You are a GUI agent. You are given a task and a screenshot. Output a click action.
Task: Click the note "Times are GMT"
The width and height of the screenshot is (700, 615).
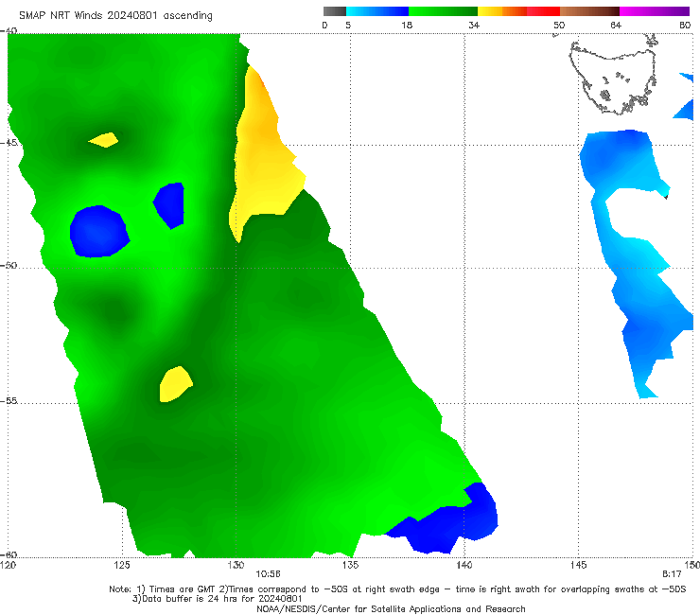[x=183, y=589]
